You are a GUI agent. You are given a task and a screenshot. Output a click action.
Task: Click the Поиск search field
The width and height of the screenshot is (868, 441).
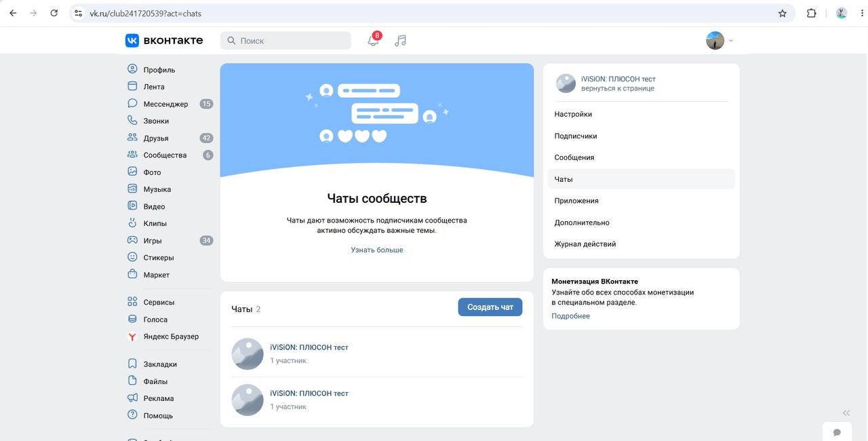point(285,41)
